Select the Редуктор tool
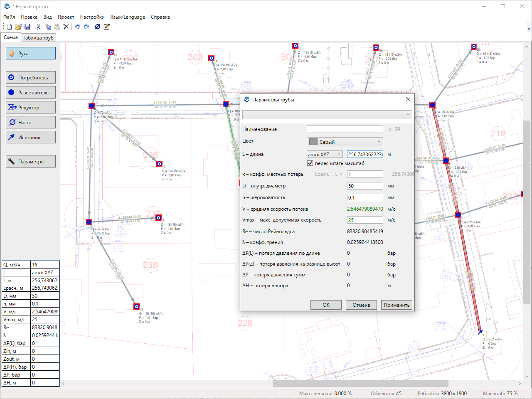This screenshot has width=532, height=399. 31,108
